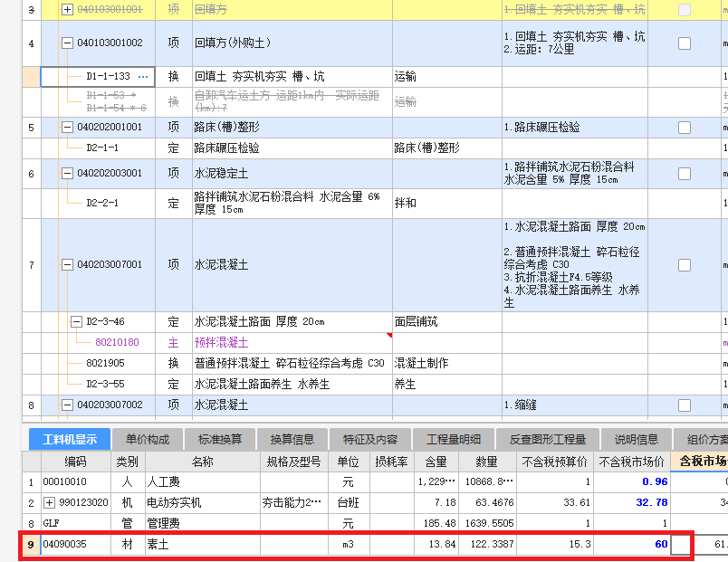Open the 反查图形工程量 tab

point(548,439)
